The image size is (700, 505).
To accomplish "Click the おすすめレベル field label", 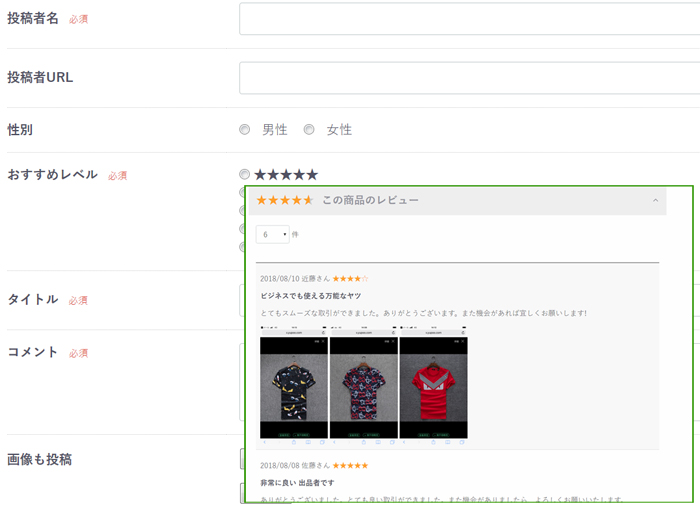I will pos(52,175).
